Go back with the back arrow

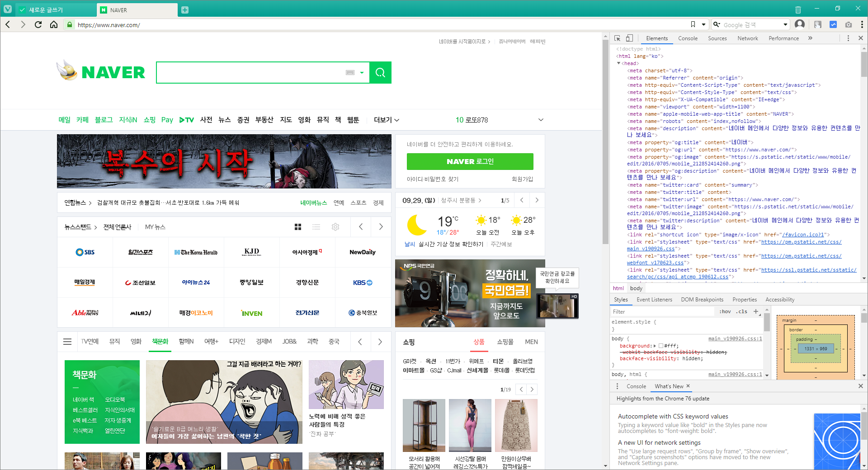[8, 24]
